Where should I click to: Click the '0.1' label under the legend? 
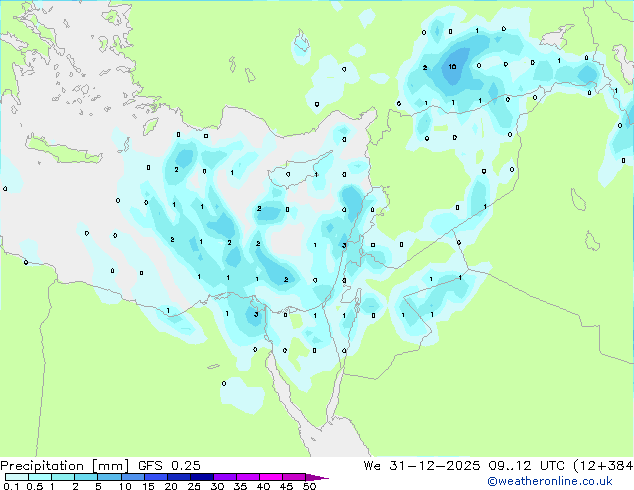[x=11, y=486]
